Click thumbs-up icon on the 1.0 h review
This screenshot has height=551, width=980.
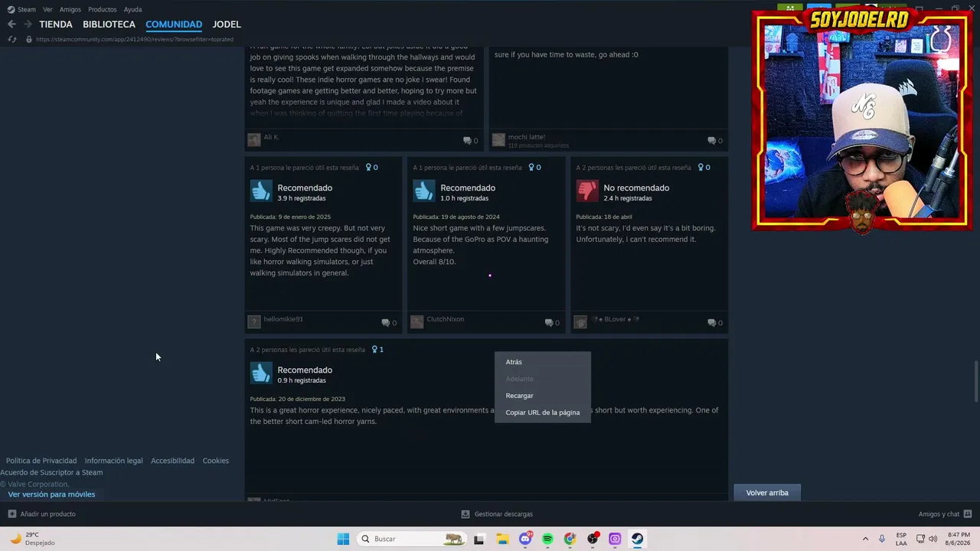pos(424,191)
